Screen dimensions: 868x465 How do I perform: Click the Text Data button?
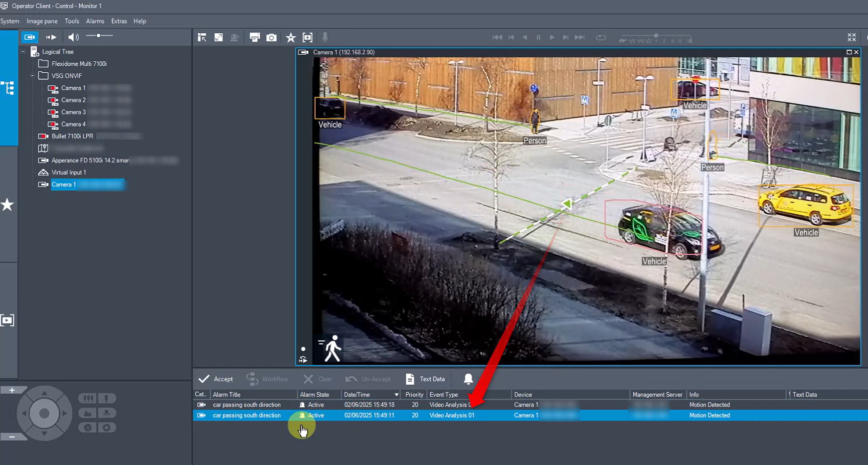click(425, 379)
